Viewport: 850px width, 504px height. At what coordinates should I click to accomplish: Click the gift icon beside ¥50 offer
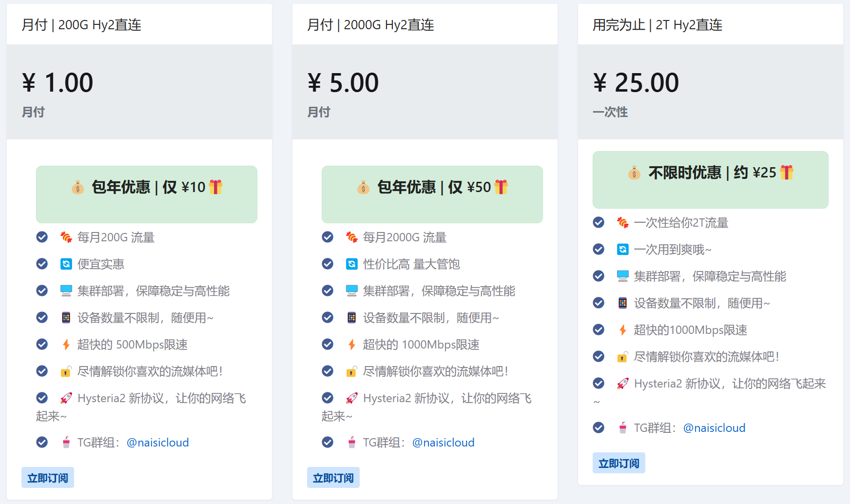coord(501,187)
